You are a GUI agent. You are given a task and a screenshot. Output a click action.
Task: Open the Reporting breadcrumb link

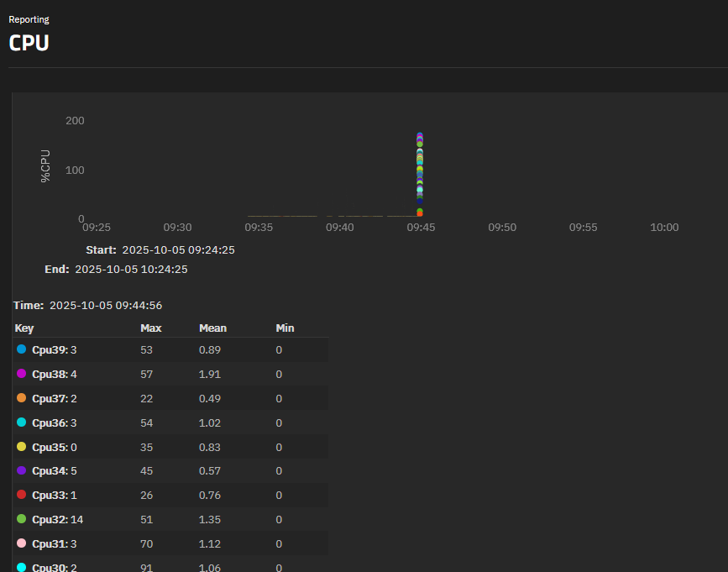click(29, 19)
